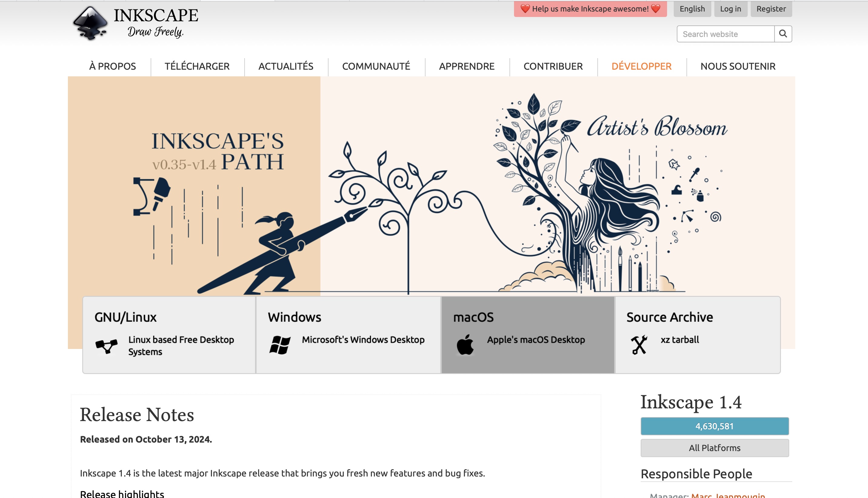Image resolution: width=868 pixels, height=498 pixels.
Task: Focus the Search website input field
Action: [725, 34]
